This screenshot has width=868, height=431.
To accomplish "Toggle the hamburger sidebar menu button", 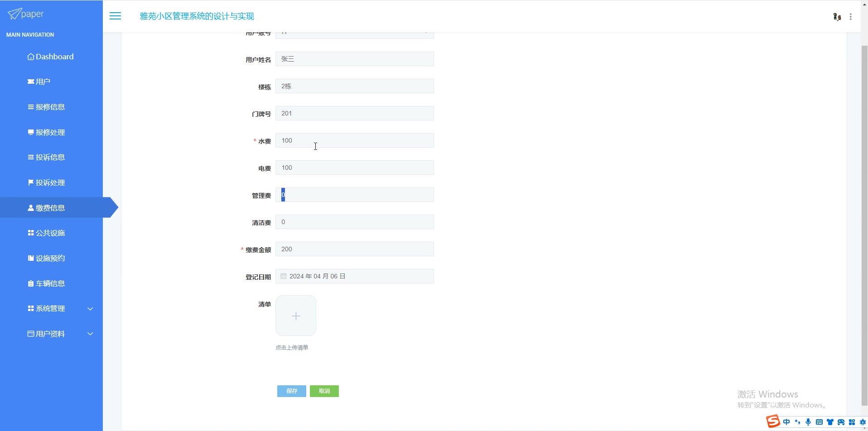I will [116, 16].
